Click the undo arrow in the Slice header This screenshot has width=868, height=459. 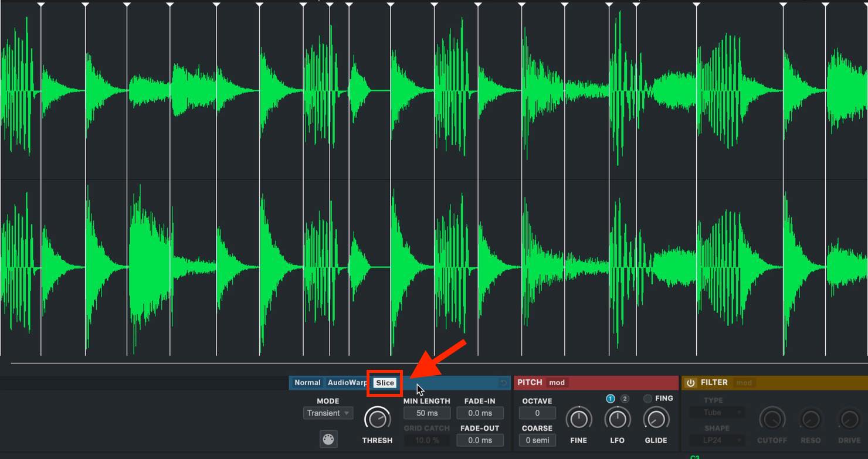[503, 383]
